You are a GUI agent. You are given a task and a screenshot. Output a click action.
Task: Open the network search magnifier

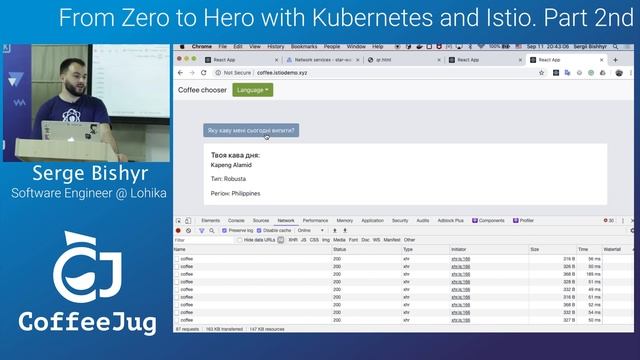click(212, 231)
